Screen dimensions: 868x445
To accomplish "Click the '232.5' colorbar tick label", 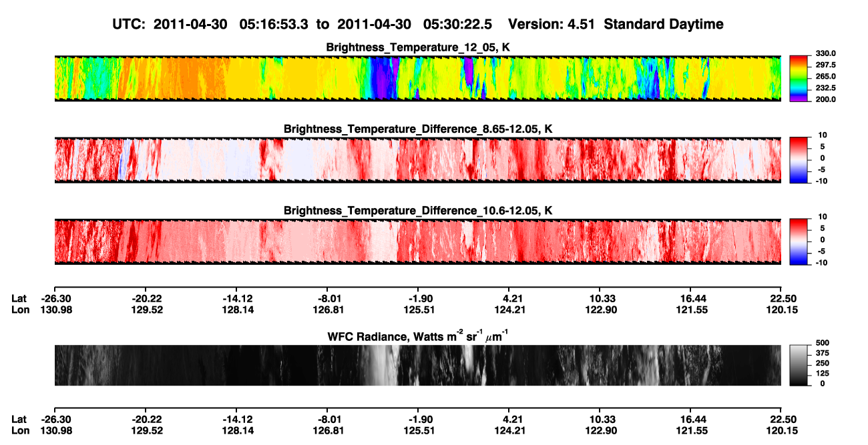I will pyautogui.click(x=826, y=88).
